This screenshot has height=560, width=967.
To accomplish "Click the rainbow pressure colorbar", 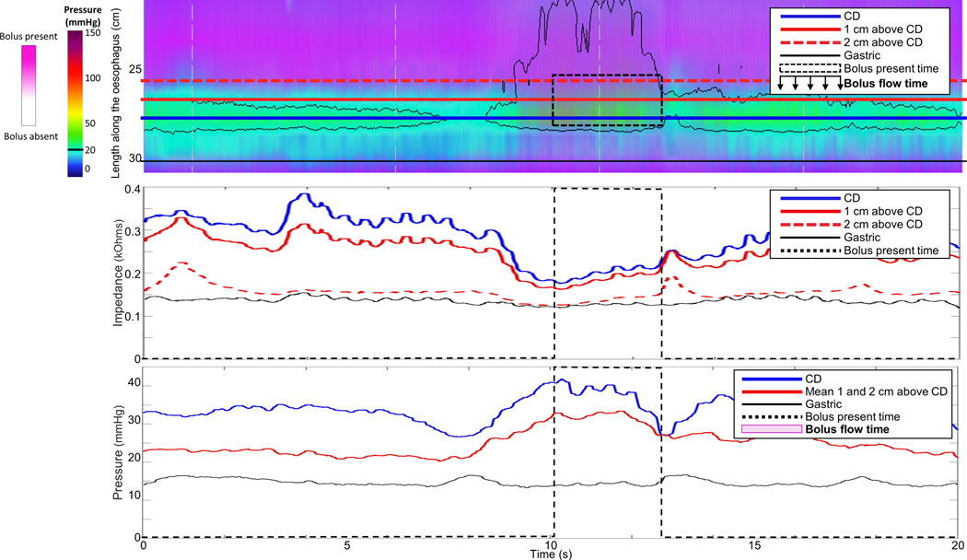I will pyautogui.click(x=76, y=100).
